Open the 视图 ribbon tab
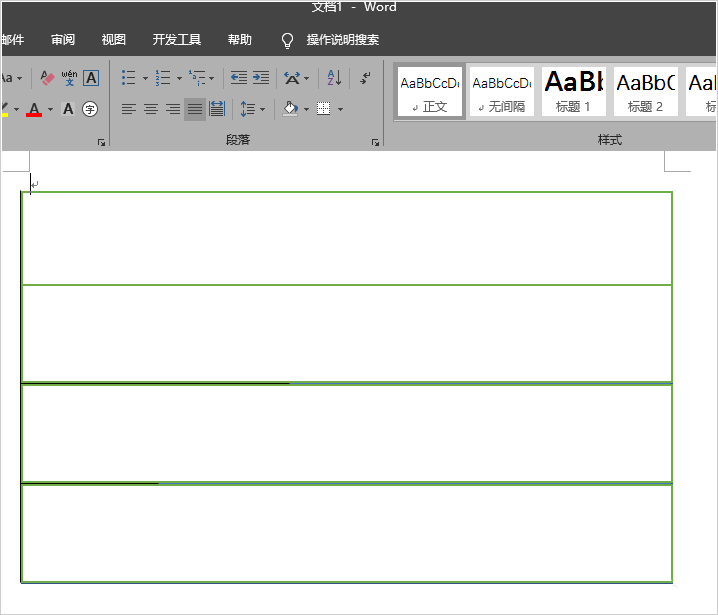 pyautogui.click(x=114, y=40)
